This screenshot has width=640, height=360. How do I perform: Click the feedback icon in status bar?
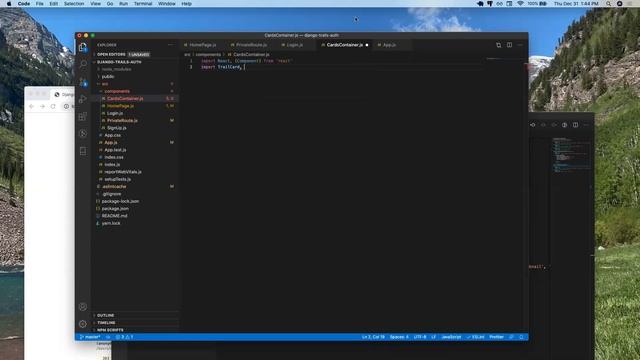pyautogui.click(x=511, y=337)
